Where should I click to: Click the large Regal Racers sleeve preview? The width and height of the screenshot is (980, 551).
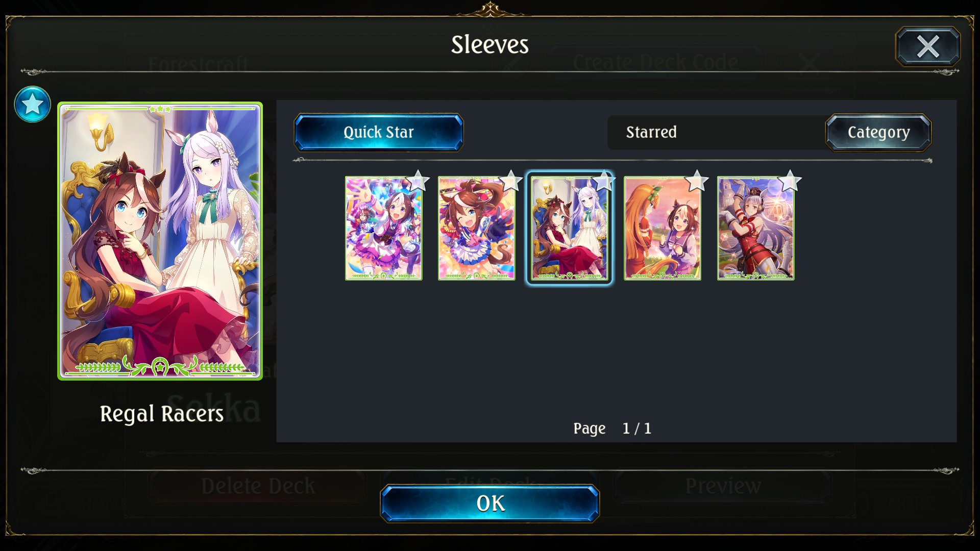160,241
